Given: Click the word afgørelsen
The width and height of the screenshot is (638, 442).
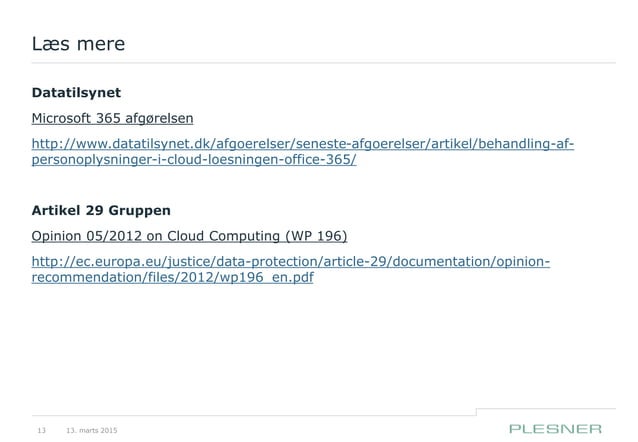Looking at the screenshot, I should tap(157, 119).
